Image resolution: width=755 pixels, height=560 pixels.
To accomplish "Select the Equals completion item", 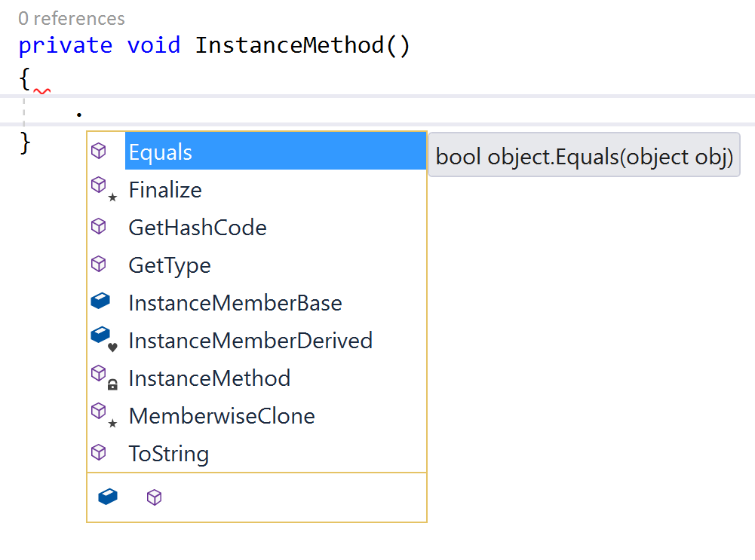I will (x=256, y=151).
